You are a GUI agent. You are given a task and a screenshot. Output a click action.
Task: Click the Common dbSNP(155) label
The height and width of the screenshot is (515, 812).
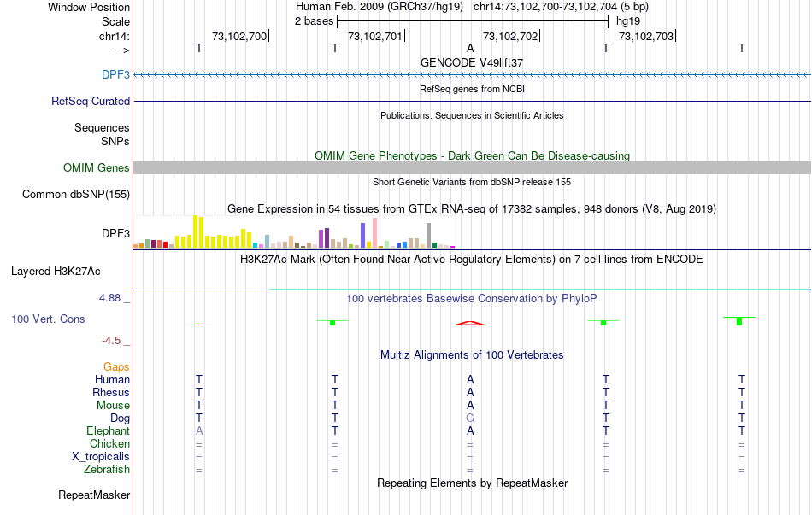[75, 194]
